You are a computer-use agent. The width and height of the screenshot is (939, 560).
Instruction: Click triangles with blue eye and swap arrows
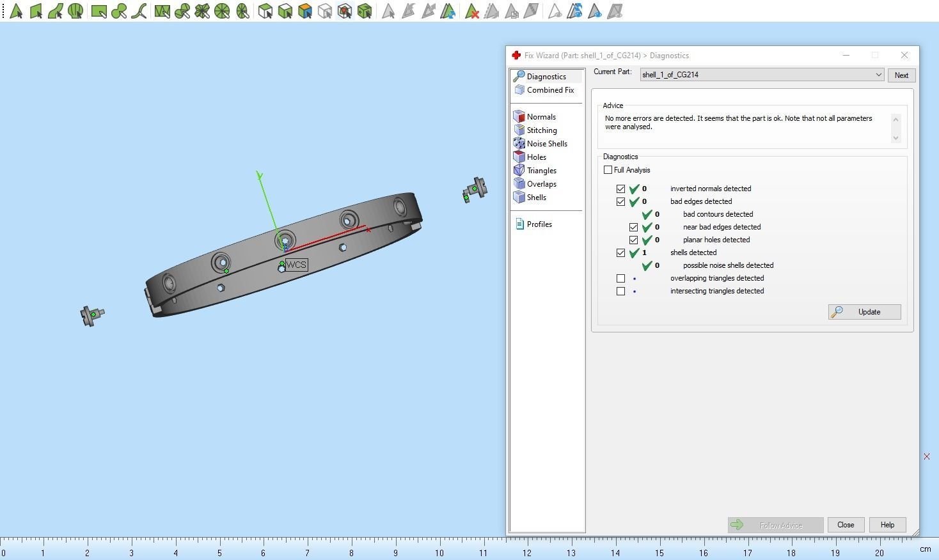click(575, 11)
